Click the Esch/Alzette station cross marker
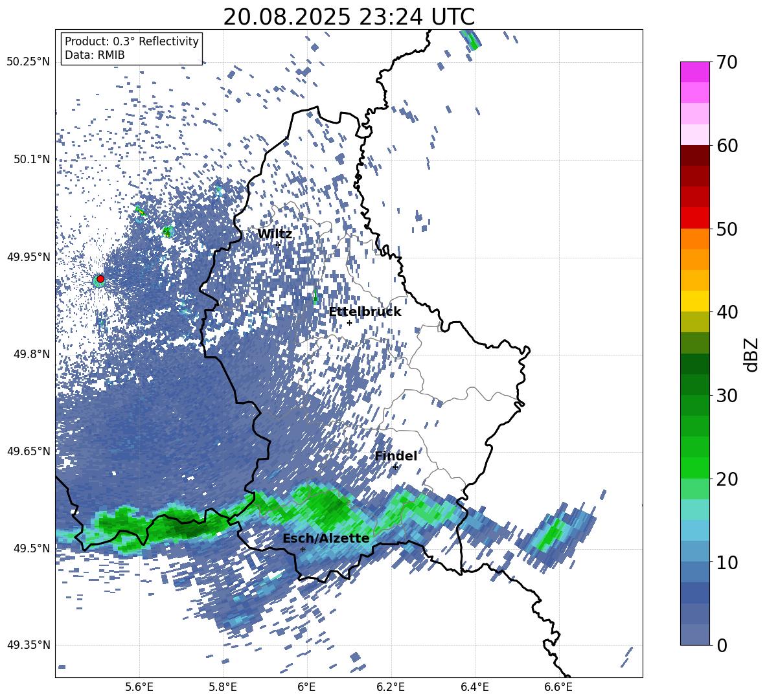Viewport: 767px width, 700px height. click(x=303, y=549)
